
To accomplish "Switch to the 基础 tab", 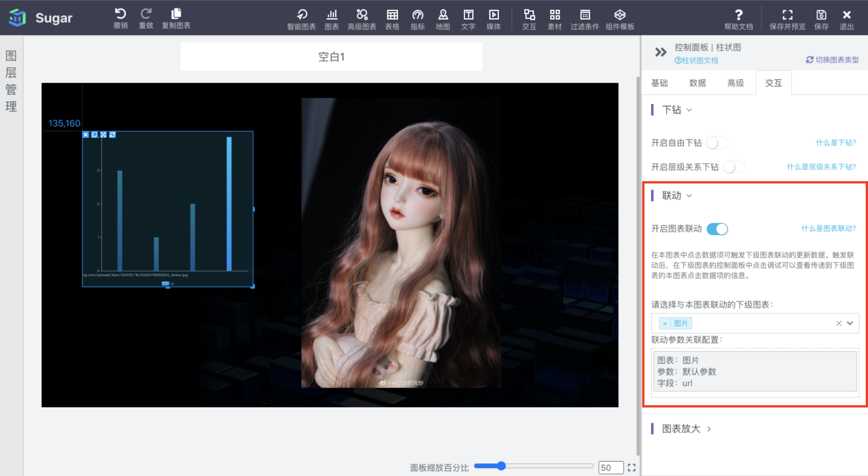I will 659,83.
